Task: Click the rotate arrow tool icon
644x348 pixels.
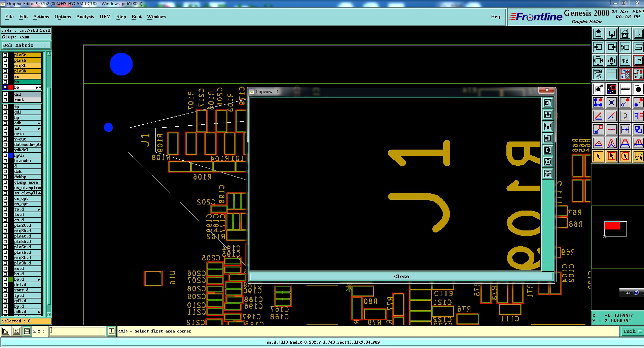Action: [x=625, y=116]
